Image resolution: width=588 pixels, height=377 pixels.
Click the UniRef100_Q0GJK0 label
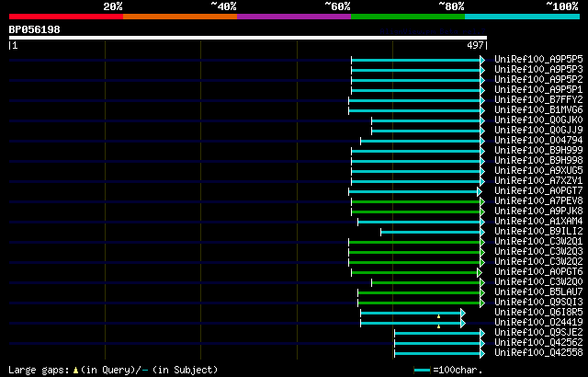tap(538, 120)
